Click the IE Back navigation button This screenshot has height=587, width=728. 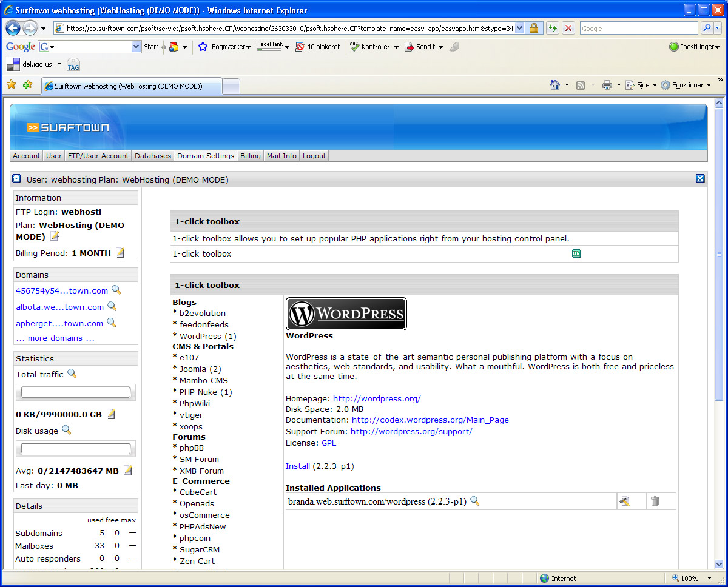point(13,28)
